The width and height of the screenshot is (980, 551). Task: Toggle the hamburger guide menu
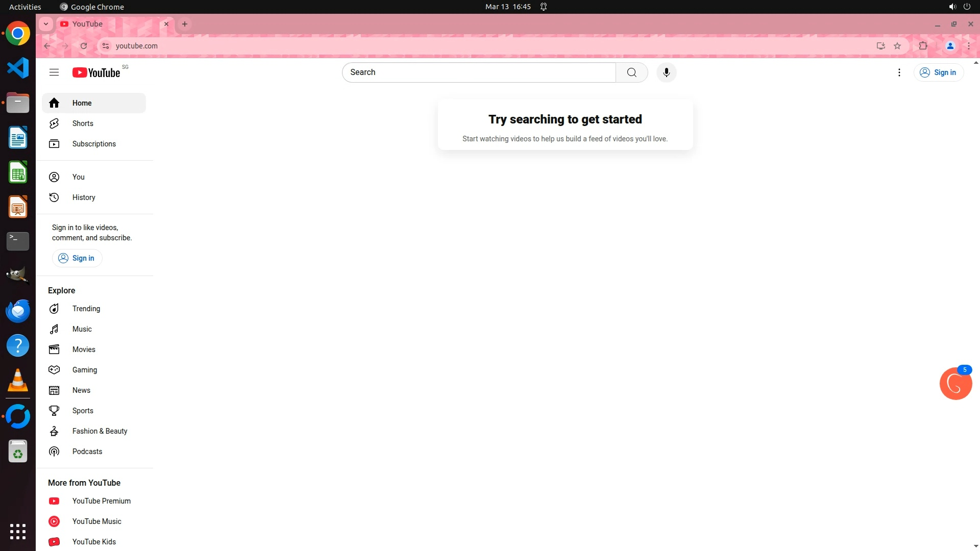pos(54,72)
